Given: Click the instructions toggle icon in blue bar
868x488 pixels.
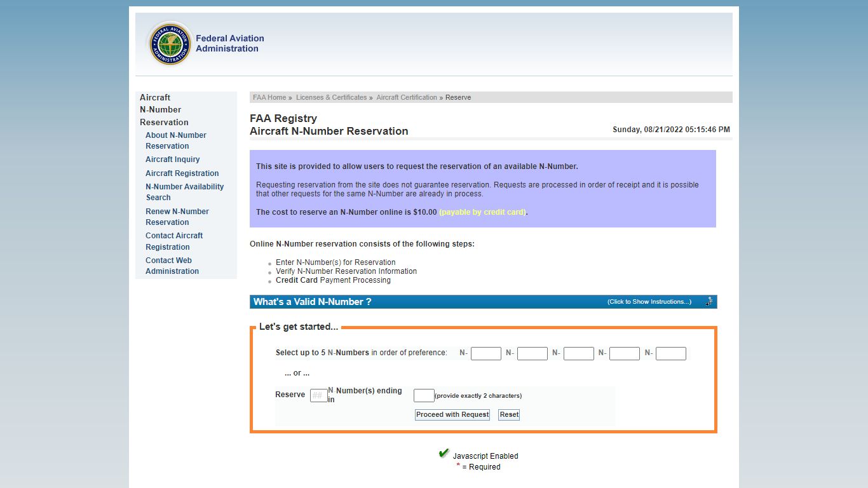Looking at the screenshot, I should 709,302.
